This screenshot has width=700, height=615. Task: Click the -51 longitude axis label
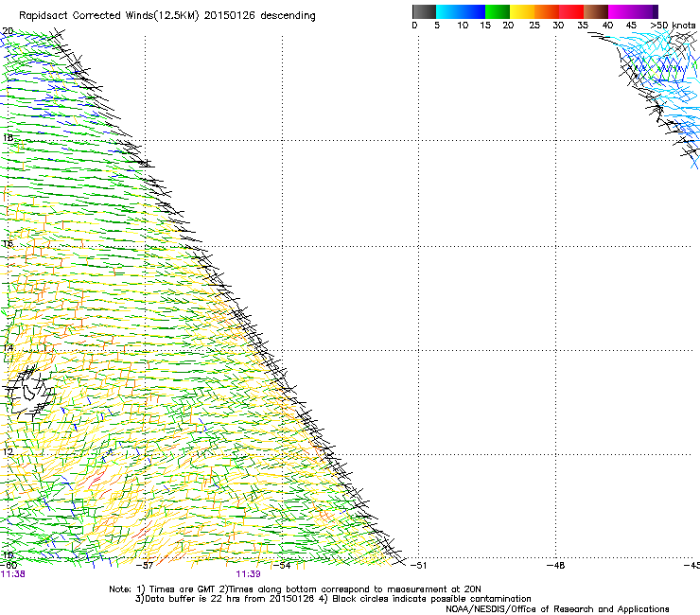coord(418,566)
